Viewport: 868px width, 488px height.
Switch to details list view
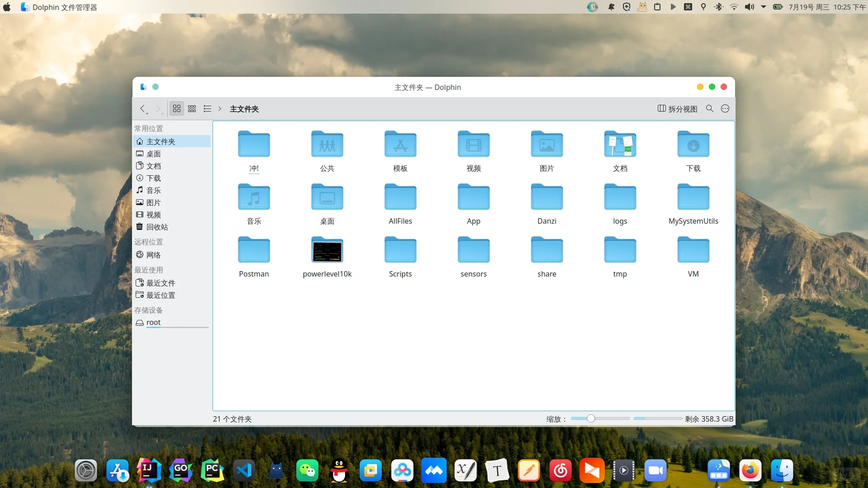point(207,108)
